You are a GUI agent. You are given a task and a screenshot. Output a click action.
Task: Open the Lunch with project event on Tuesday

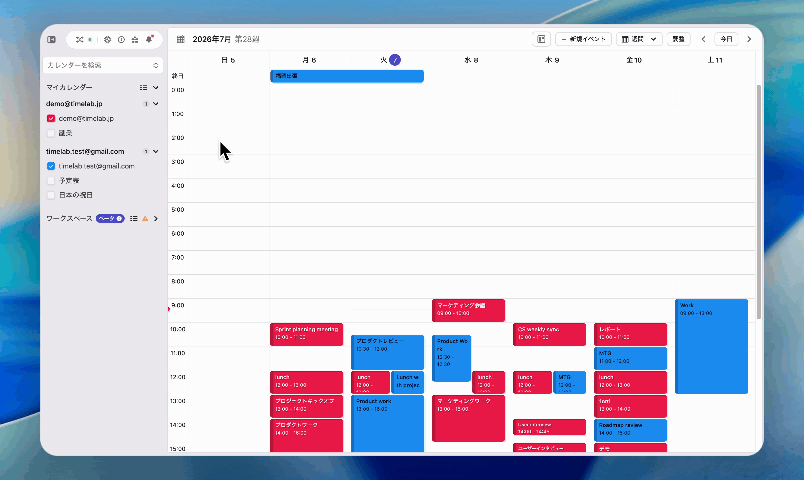[408, 383]
